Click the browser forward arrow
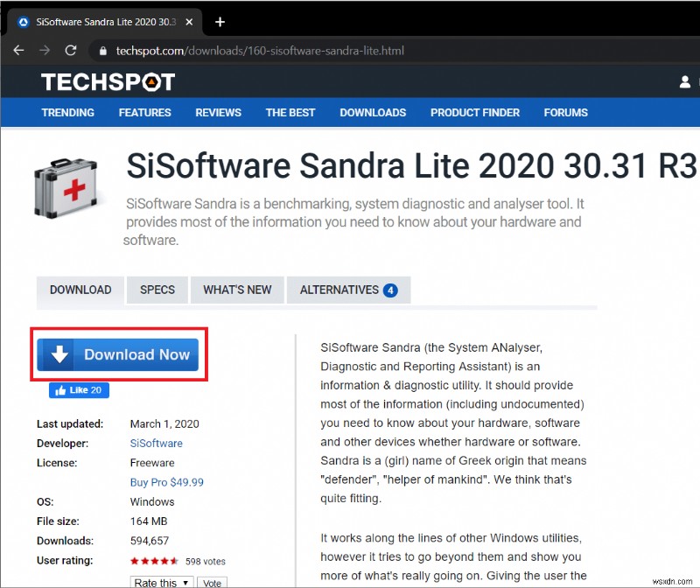700x588 pixels. 45,50
